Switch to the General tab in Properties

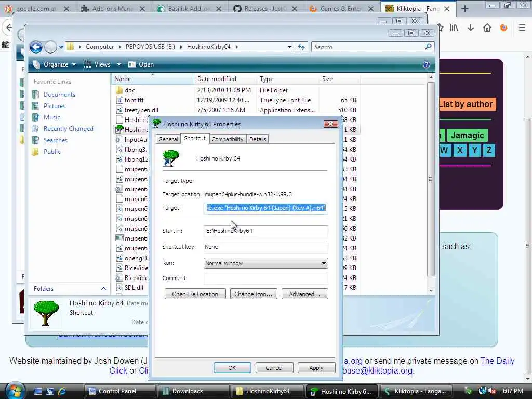168,139
